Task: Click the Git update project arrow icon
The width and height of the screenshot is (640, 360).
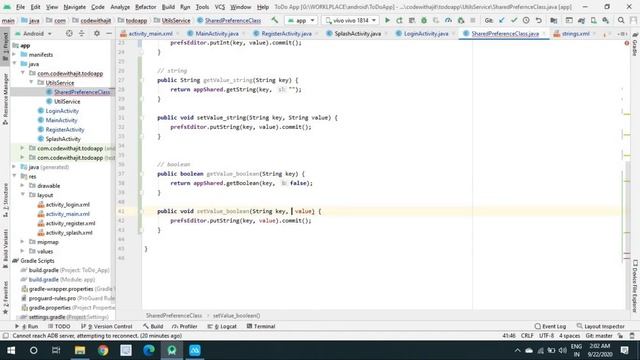Action: 502,20
